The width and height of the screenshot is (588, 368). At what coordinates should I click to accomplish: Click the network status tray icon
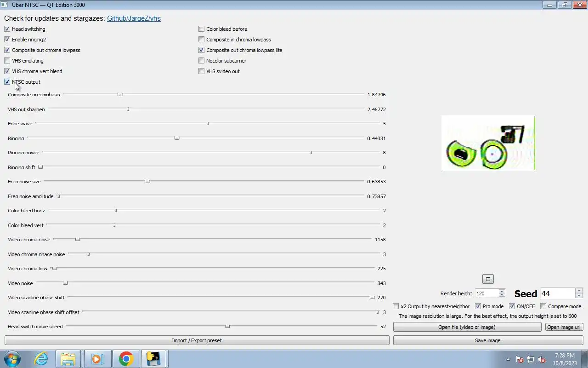click(531, 360)
